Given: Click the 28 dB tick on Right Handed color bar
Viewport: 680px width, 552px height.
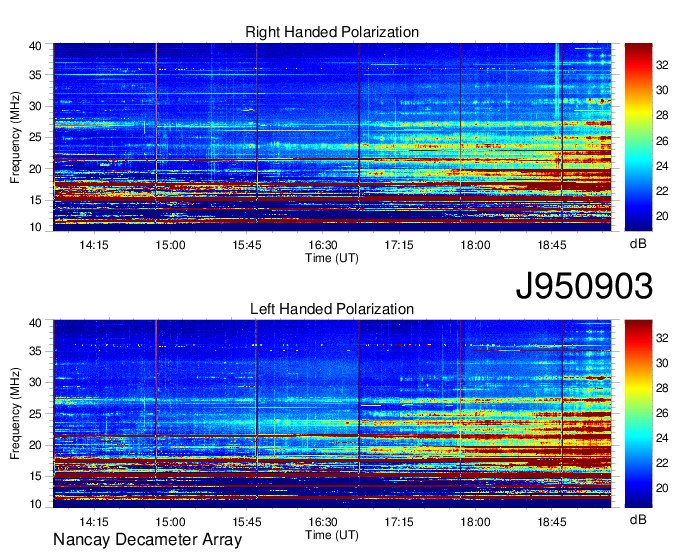Looking at the screenshot, I should click(662, 115).
